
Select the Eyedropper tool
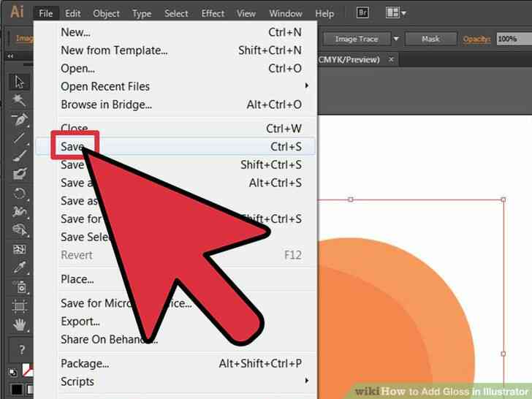(19, 267)
